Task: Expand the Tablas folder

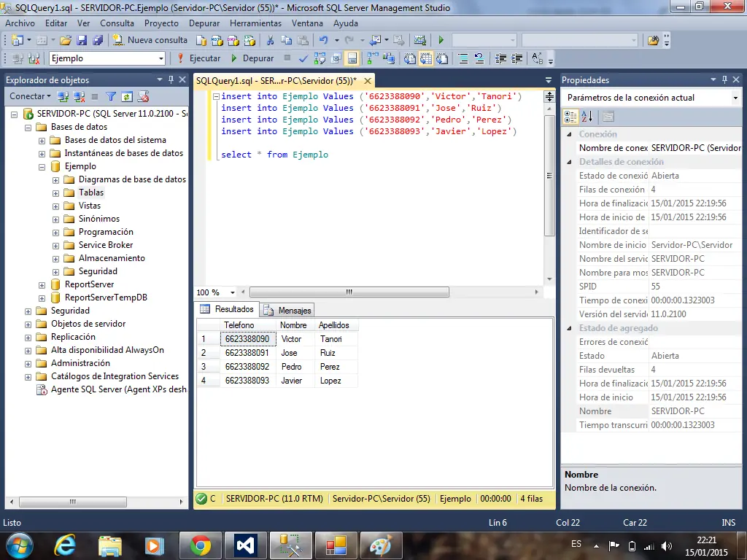Action: pyautogui.click(x=55, y=193)
